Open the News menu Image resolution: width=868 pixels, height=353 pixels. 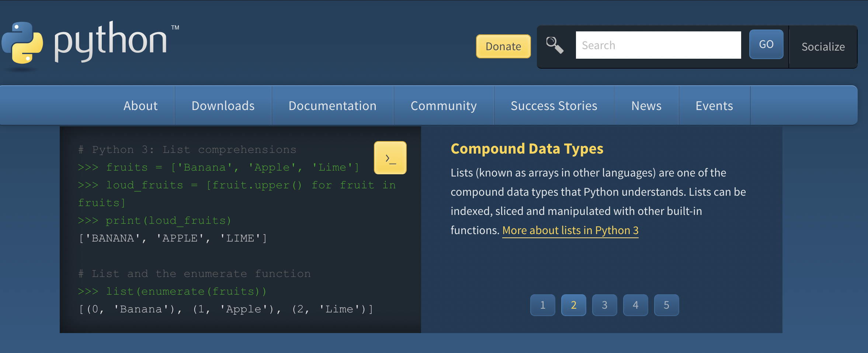click(646, 106)
